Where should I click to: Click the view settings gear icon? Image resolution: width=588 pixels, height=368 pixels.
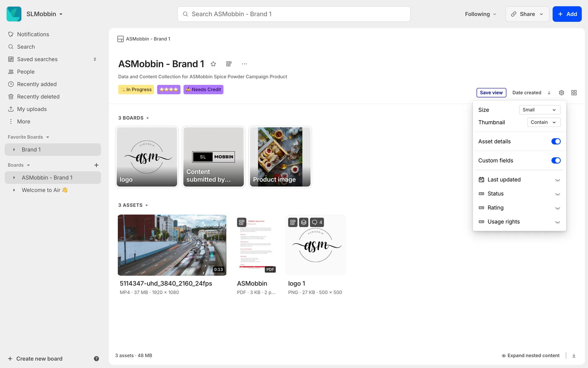(x=561, y=93)
